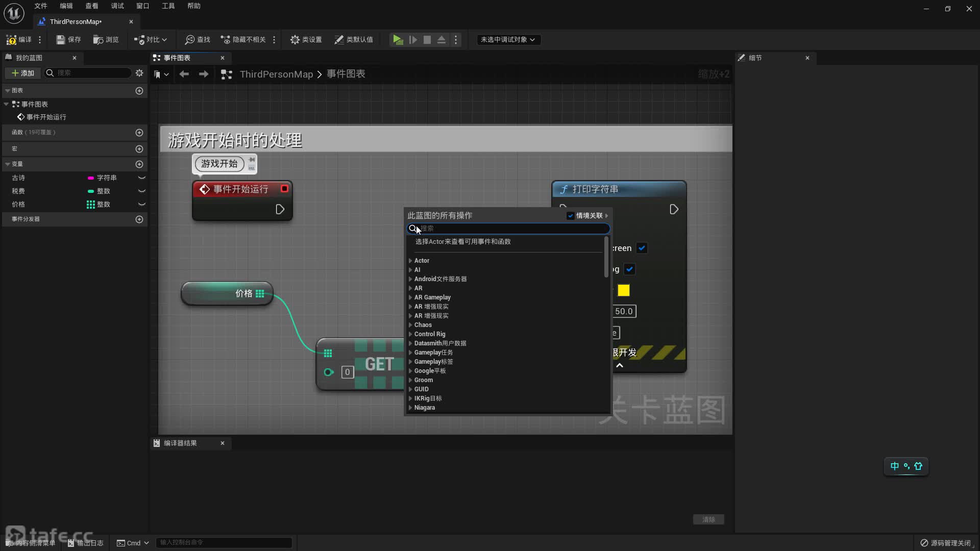Open compile options menu beside 编译
The image size is (980, 551).
[40, 39]
